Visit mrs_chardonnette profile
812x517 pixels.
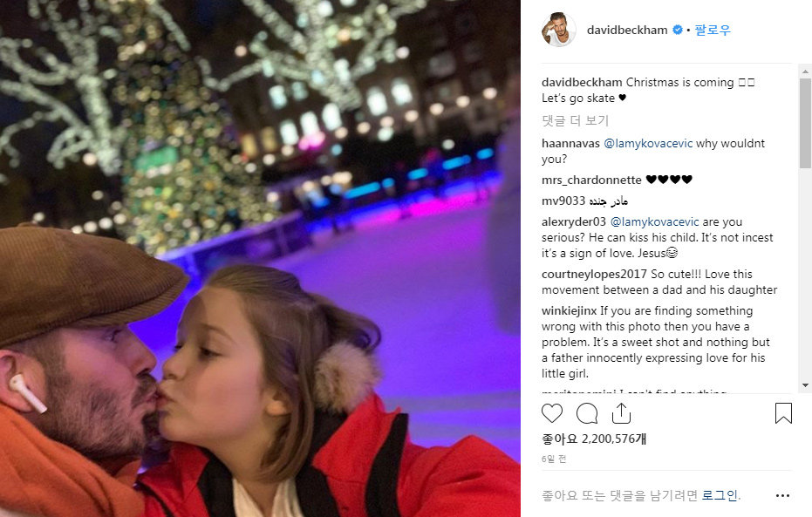coord(591,180)
